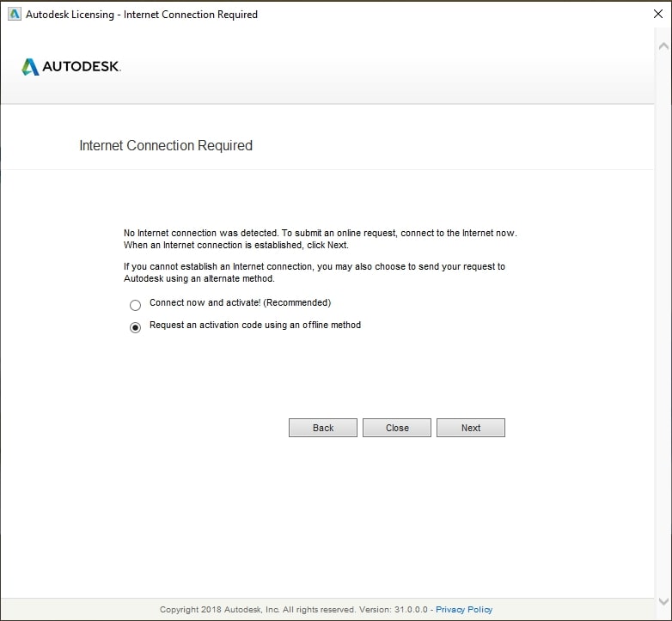This screenshot has height=621, width=672.
Task: Click the Autodesk triangle logo in the header
Action: click(30, 67)
